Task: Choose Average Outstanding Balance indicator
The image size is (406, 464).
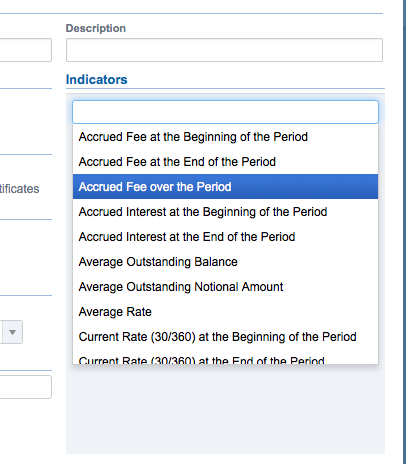Action: [225, 262]
